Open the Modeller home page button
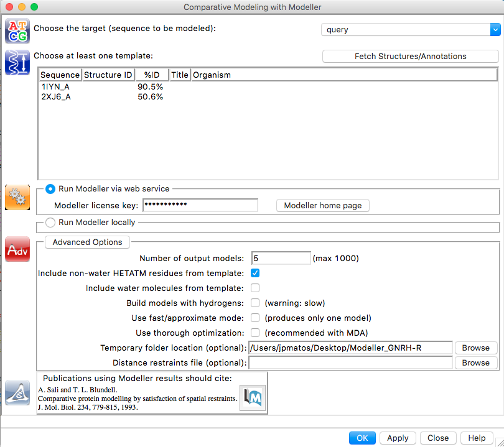The width and height of the screenshot is (504, 447). tap(323, 206)
